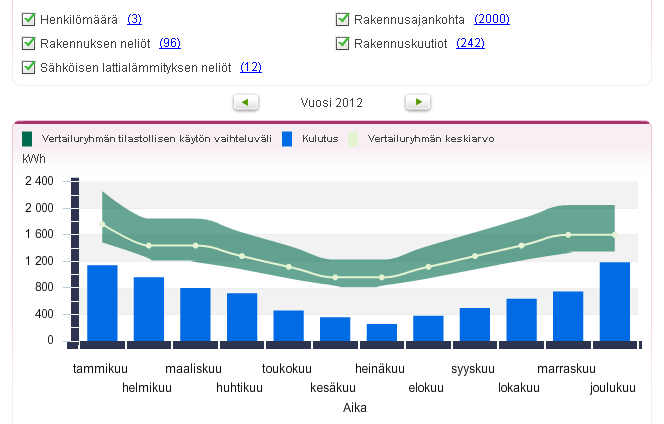Click the joulukuu consumption bar
664x424 pixels.
point(614,302)
